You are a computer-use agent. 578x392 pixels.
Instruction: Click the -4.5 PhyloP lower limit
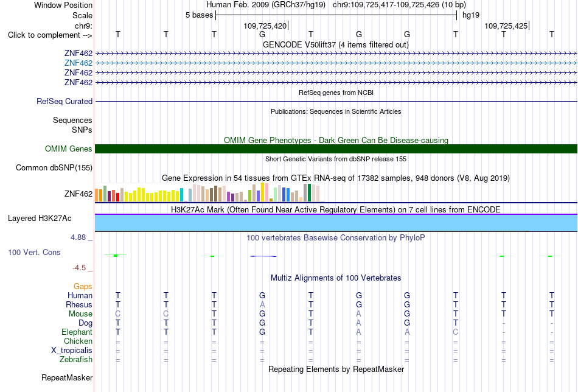[79, 268]
